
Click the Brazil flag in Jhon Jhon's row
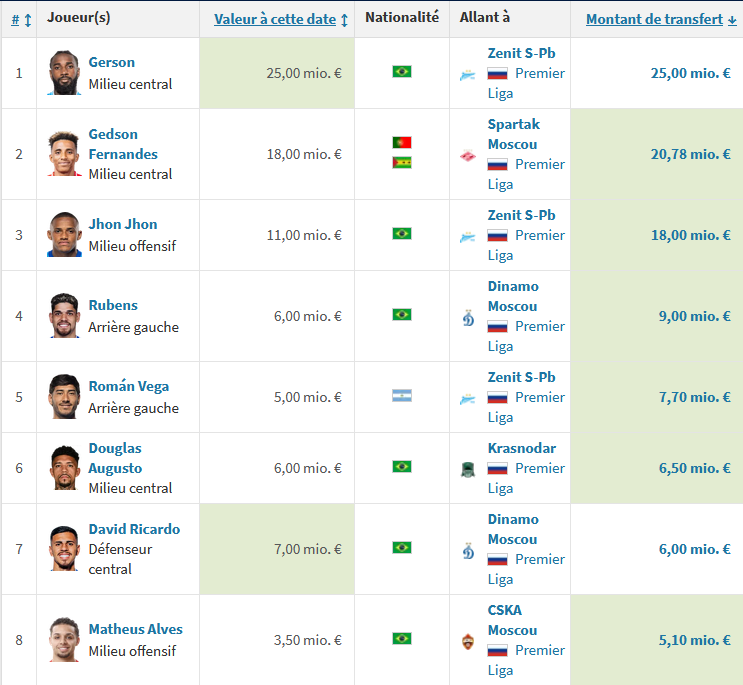point(402,234)
